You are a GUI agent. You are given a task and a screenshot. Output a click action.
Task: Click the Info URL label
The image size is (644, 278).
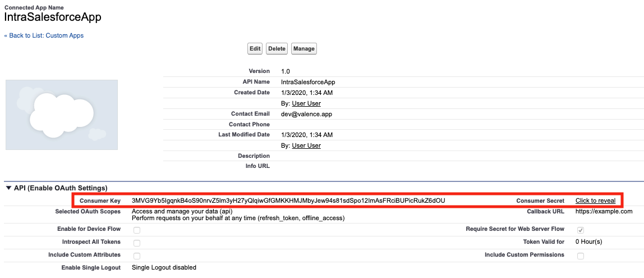[x=257, y=167]
